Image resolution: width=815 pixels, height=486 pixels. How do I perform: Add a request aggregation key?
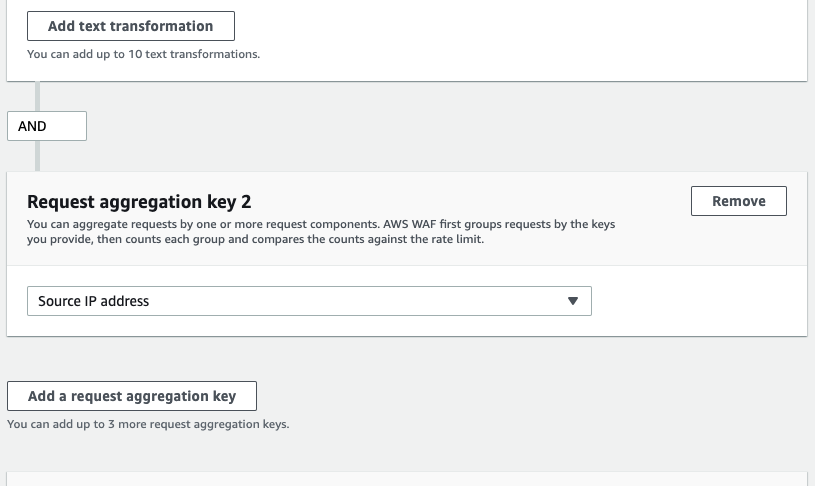coord(132,396)
